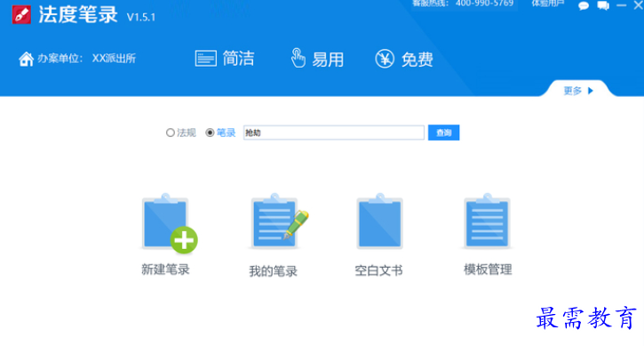The height and width of the screenshot is (346, 644).
Task: Click the 易用 hand pointer icon
Action: click(298, 58)
